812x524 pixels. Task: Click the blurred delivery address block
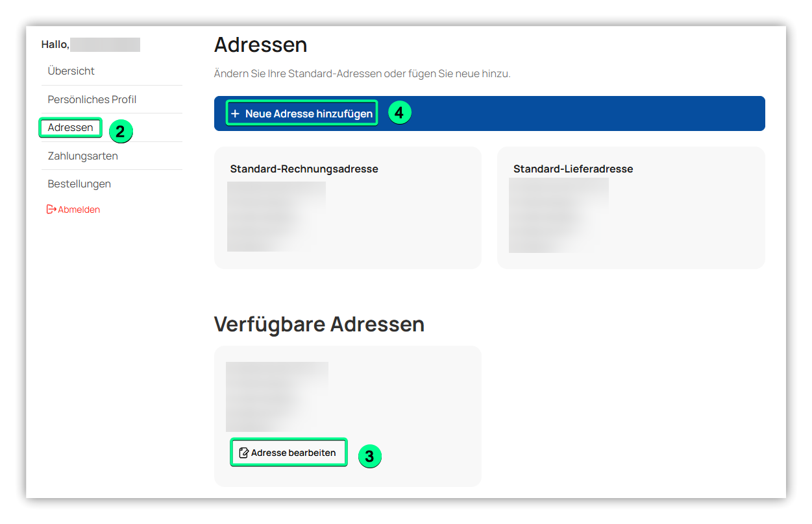tap(558, 215)
